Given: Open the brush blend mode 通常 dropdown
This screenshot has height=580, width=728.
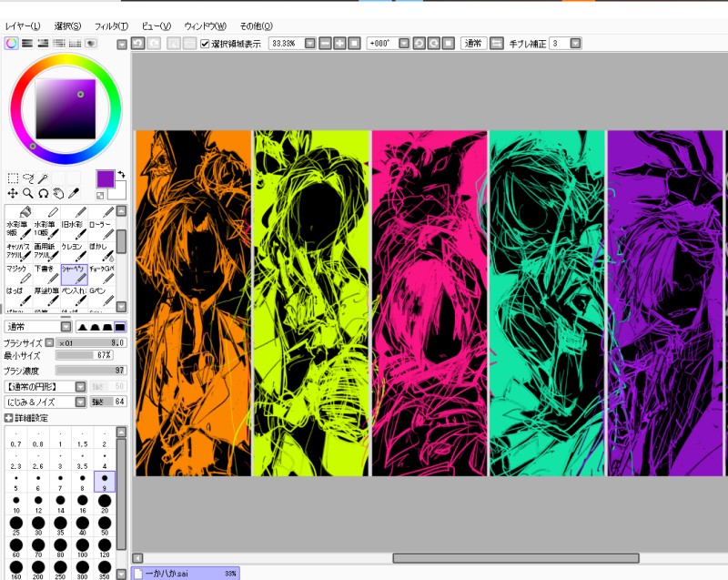Looking at the screenshot, I should pyautogui.click(x=66, y=327).
